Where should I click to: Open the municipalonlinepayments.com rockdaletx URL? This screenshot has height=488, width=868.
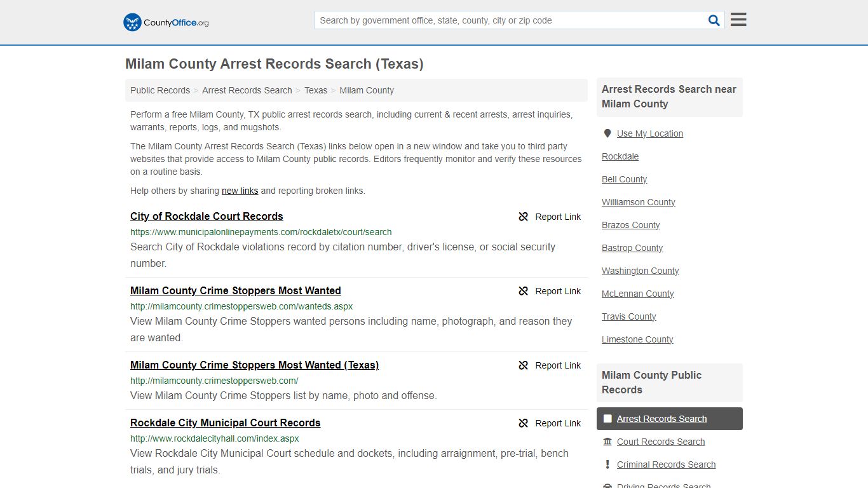(261, 232)
